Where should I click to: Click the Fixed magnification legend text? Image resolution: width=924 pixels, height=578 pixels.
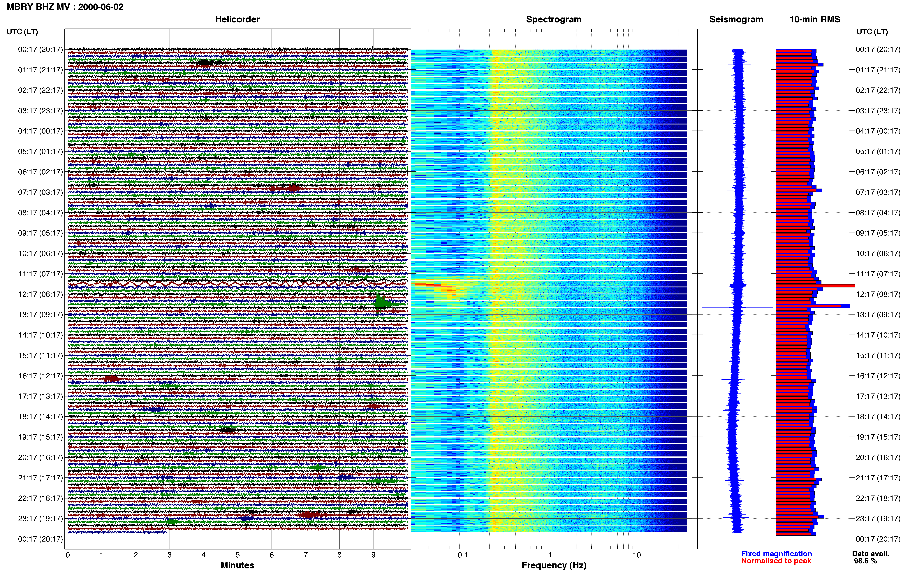[x=777, y=554]
